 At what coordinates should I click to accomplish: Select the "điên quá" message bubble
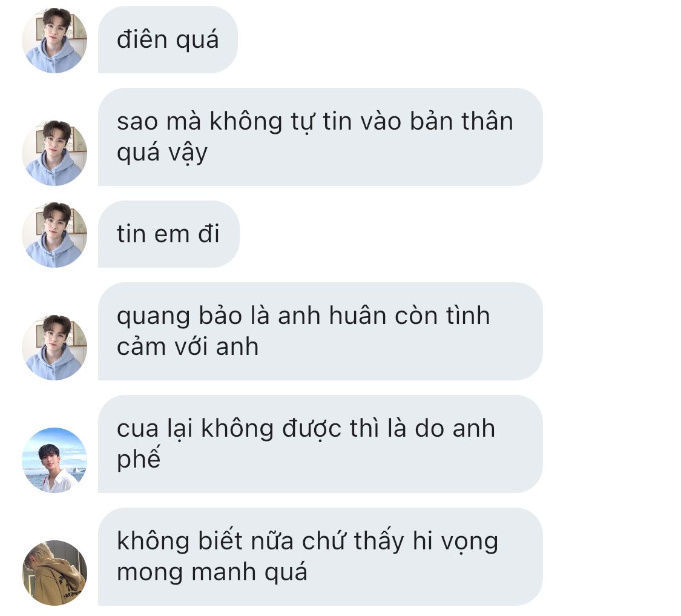tap(168, 39)
